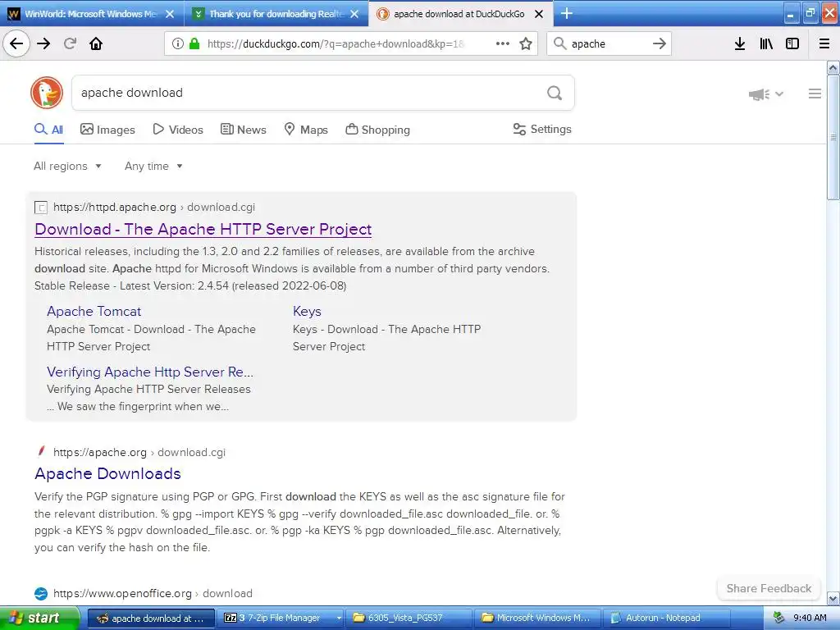The image size is (840, 630).
Task: Switch to Images results
Action: pyautogui.click(x=107, y=130)
